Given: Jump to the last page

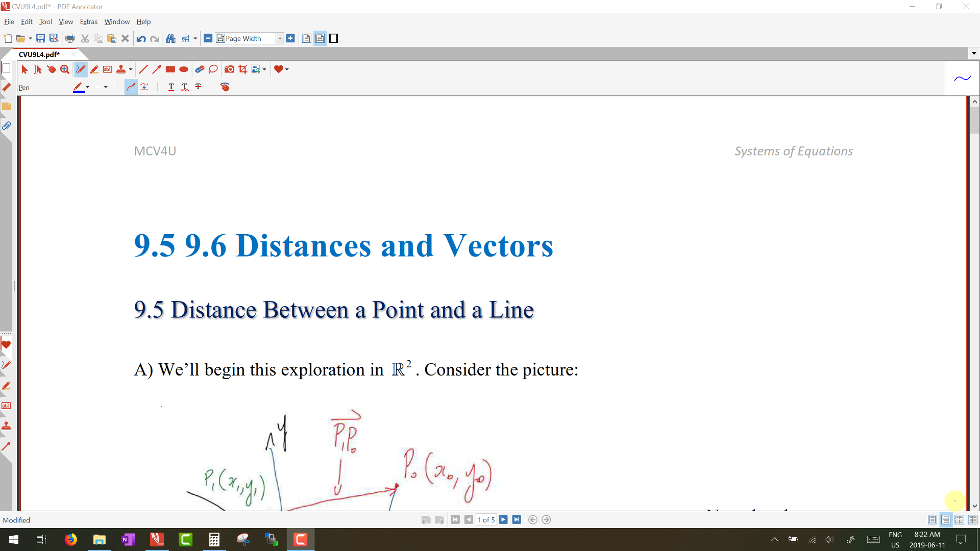Looking at the screenshot, I should 517,520.
